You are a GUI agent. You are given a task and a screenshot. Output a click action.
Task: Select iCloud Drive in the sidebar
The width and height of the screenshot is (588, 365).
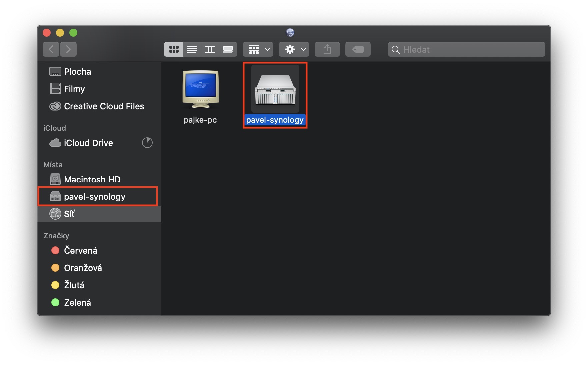click(x=88, y=143)
